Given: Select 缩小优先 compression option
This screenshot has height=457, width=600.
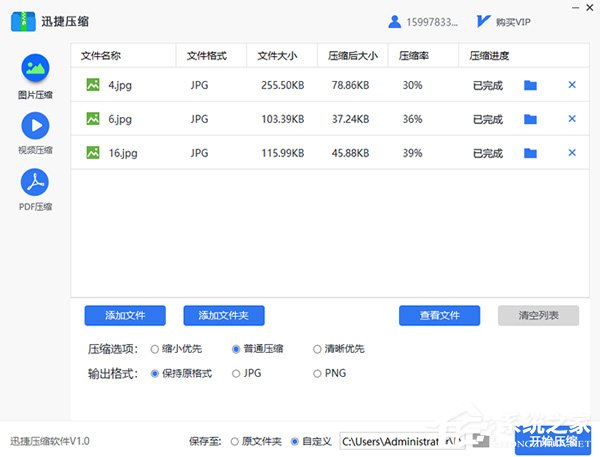Looking at the screenshot, I should coord(155,349).
